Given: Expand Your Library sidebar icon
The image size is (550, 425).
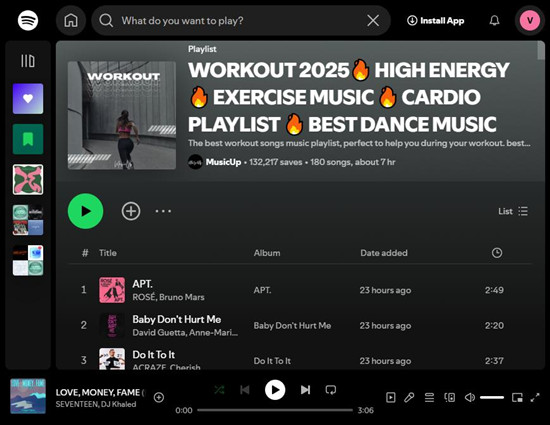Looking at the screenshot, I should [28, 61].
